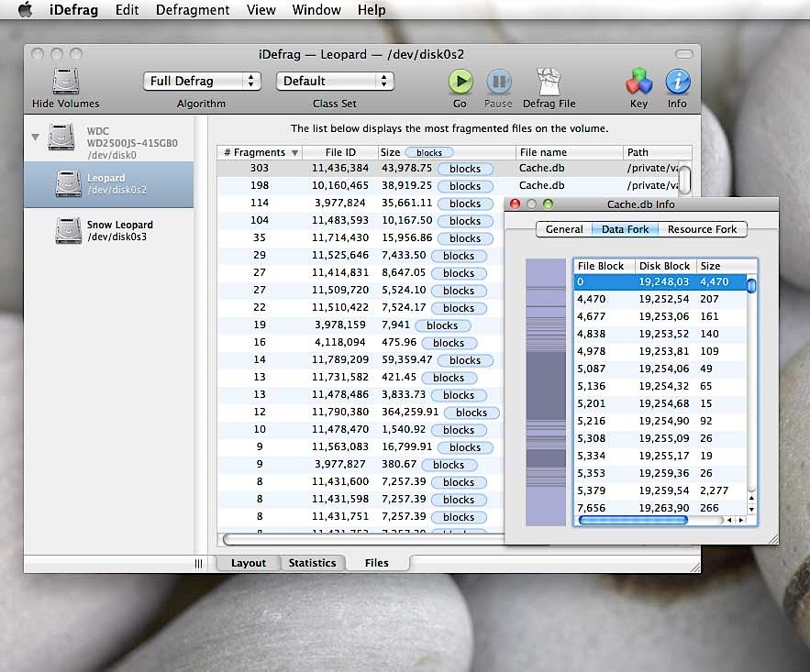
Task: Select the Leopard volume in sidebar
Action: 108,183
